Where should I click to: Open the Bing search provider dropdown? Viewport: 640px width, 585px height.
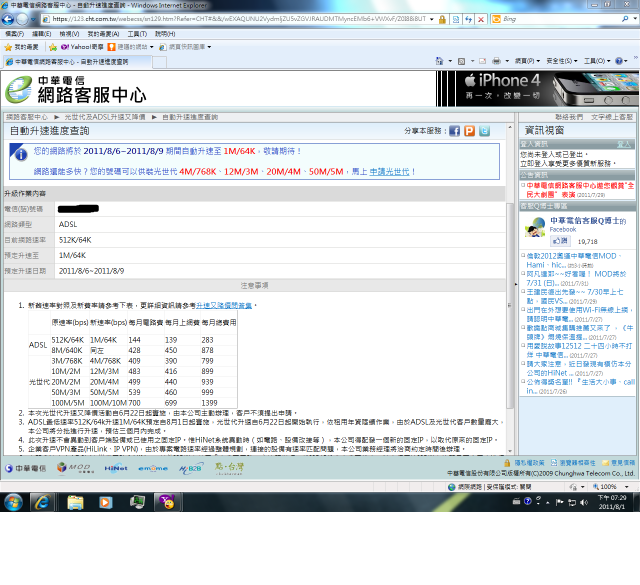pos(635,19)
